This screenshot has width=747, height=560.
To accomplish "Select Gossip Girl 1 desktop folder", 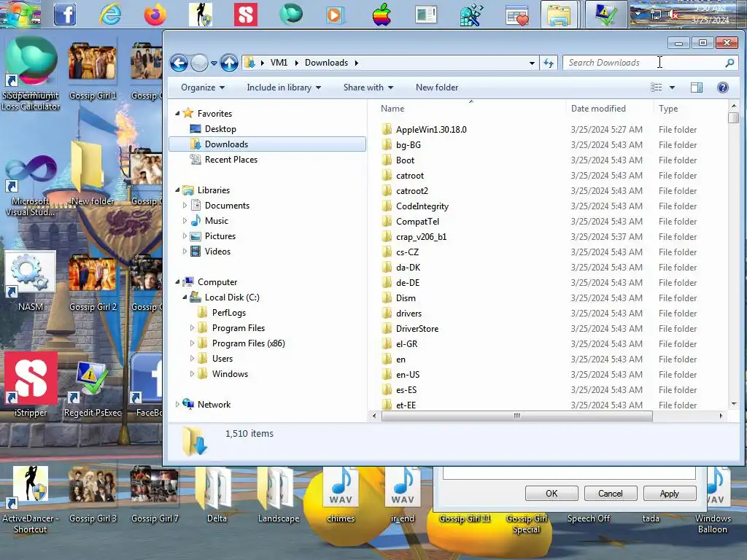I will tap(93, 71).
